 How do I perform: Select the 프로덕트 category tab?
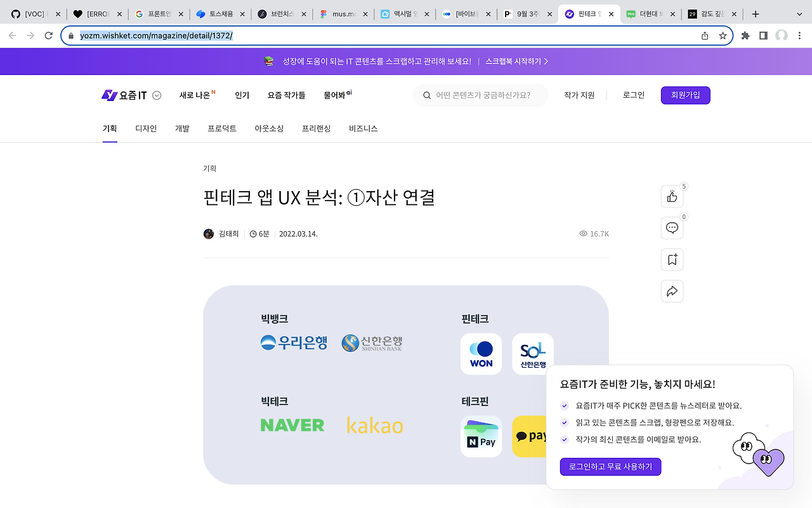[x=222, y=128]
